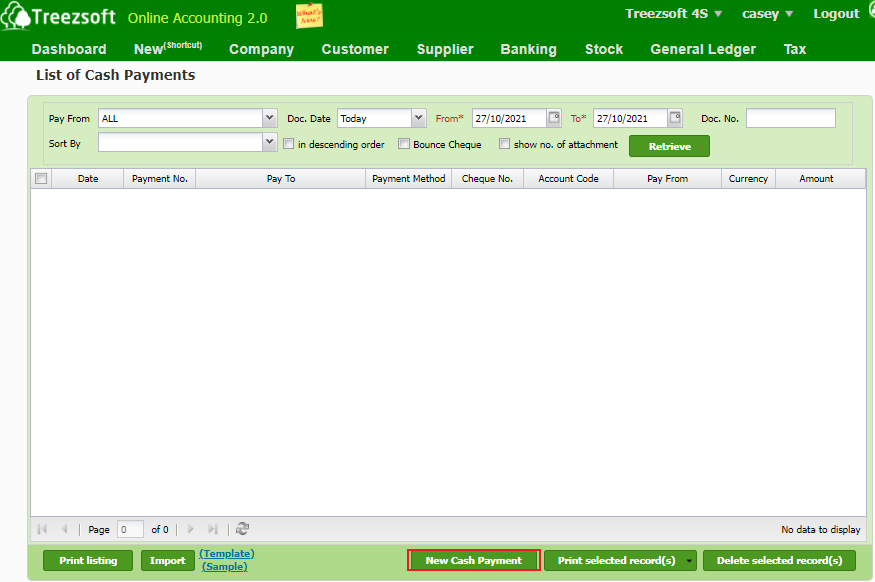Click the Retrieve button
The width and height of the screenshot is (875, 582).
pos(669,146)
